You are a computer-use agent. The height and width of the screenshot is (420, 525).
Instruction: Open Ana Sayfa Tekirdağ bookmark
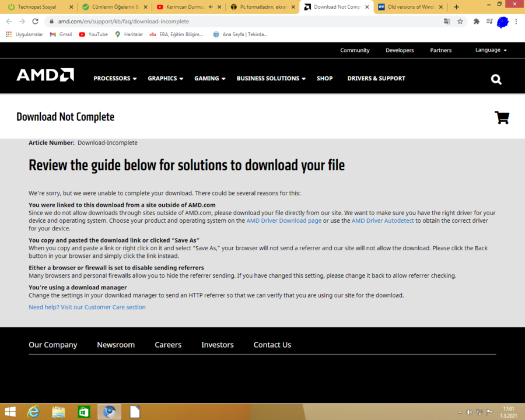coord(240,34)
